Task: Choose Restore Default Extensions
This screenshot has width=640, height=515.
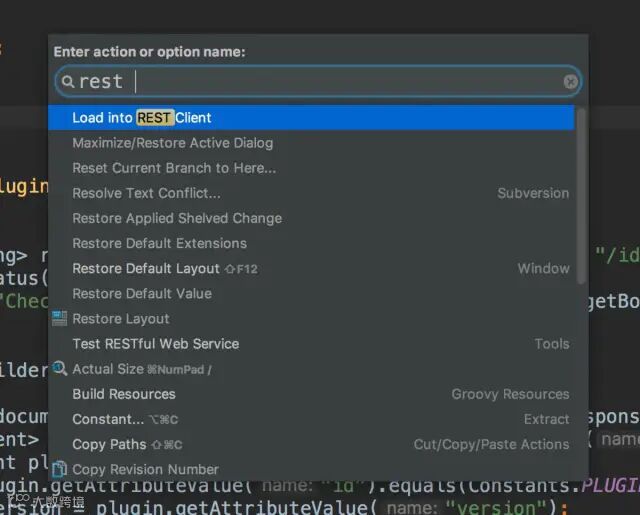Action: click(x=311, y=243)
